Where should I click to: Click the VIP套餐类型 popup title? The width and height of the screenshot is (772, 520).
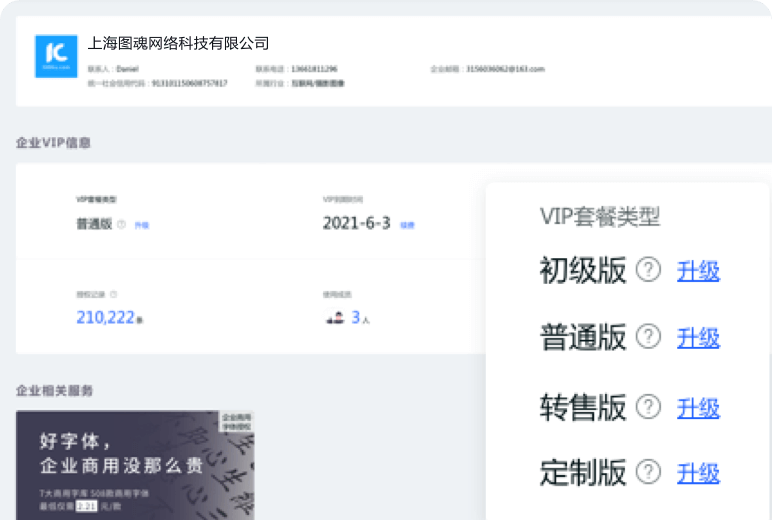600,217
